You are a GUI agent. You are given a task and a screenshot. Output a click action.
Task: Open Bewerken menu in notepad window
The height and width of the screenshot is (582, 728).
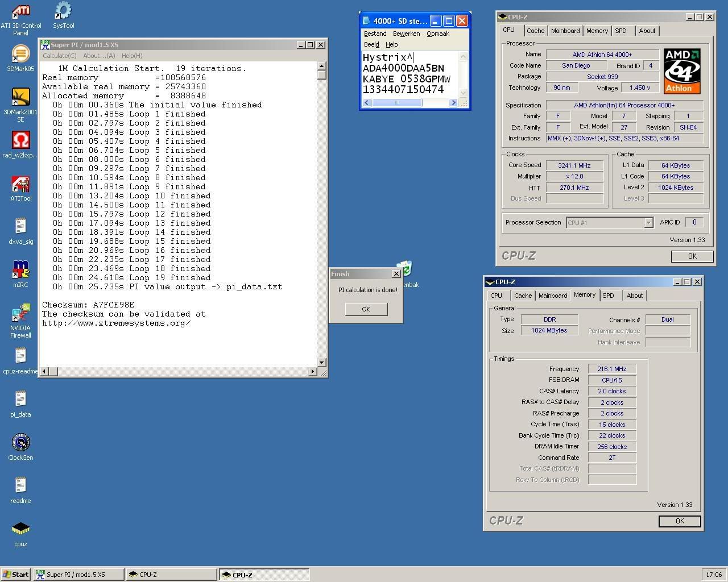tap(407, 34)
